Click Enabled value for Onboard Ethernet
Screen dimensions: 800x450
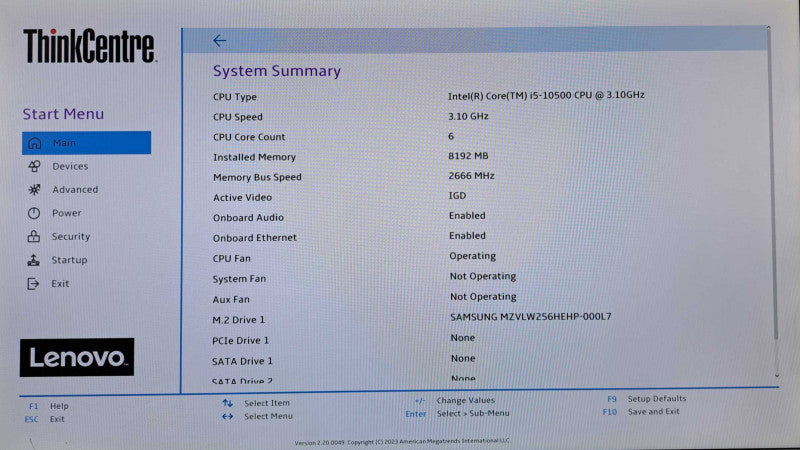467,236
